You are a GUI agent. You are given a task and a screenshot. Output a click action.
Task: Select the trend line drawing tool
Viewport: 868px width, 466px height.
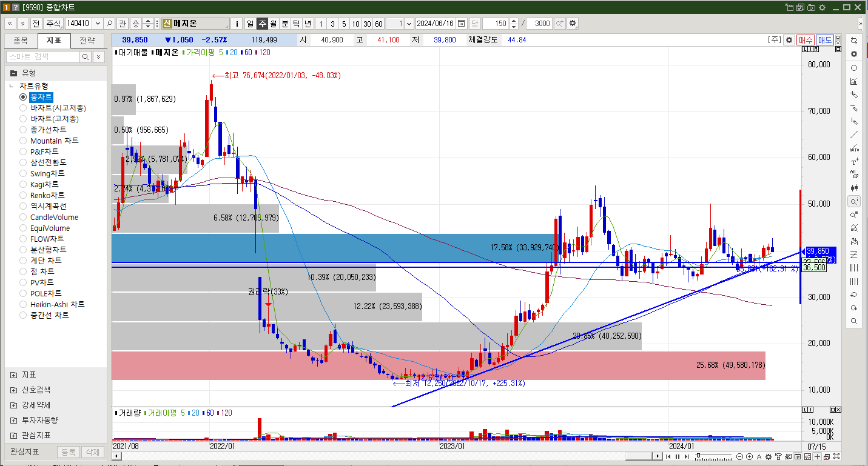click(854, 135)
